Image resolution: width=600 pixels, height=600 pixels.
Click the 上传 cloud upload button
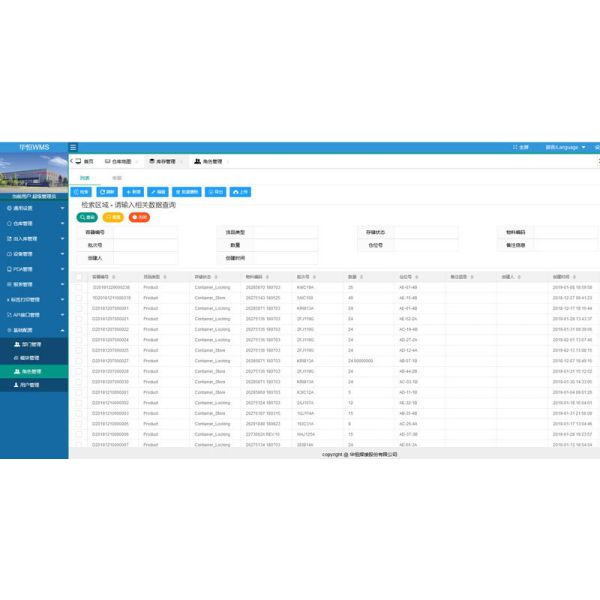point(240,192)
